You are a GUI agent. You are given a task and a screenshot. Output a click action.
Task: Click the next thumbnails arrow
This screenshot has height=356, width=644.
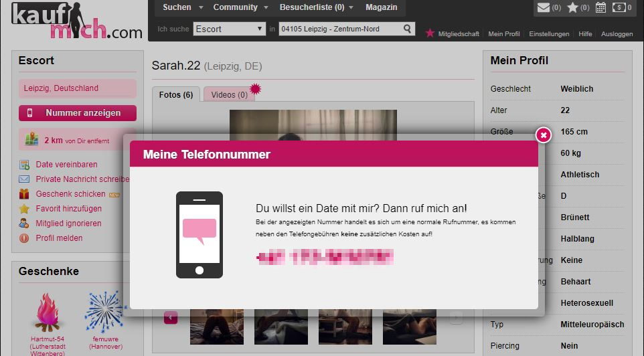(456, 317)
